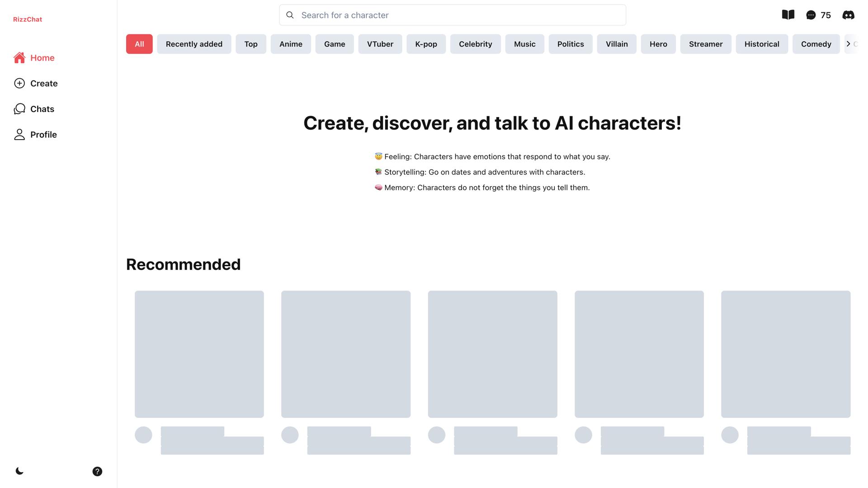Click the All filter button
The image size is (868, 488).
tap(139, 44)
